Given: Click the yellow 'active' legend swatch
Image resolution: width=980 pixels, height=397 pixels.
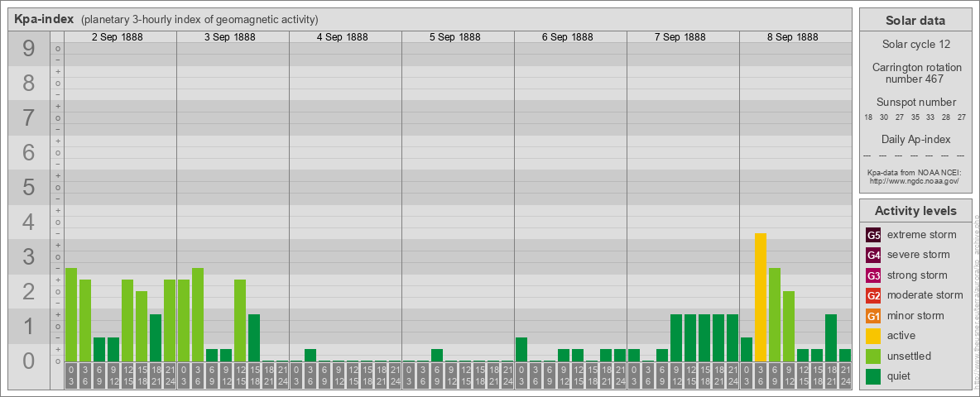Looking at the screenshot, I should 874,336.
